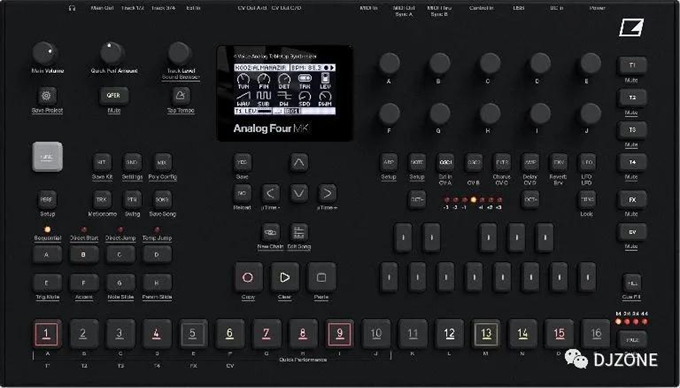This screenshot has height=388, width=680.
Task: Activate step 9 trig key
Action: (340, 334)
